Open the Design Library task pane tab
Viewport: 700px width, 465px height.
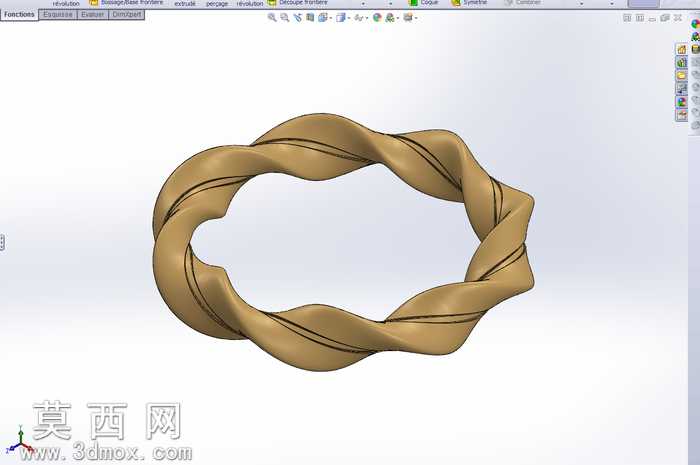tap(682, 62)
